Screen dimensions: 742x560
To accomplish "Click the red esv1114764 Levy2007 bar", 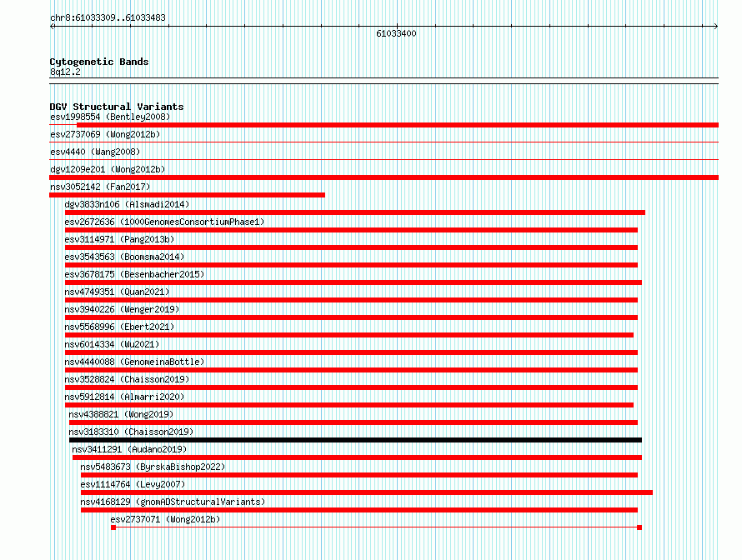I will point(367,492).
